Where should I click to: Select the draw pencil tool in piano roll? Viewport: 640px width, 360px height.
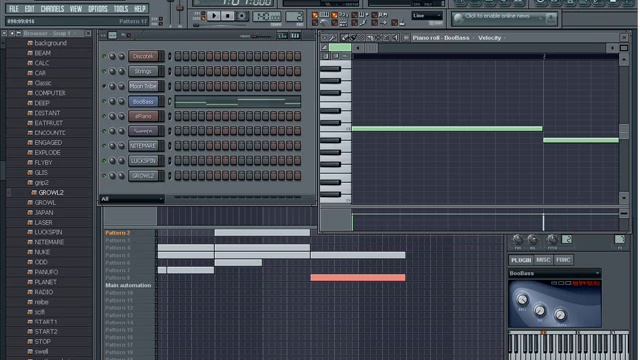[x=344, y=38]
